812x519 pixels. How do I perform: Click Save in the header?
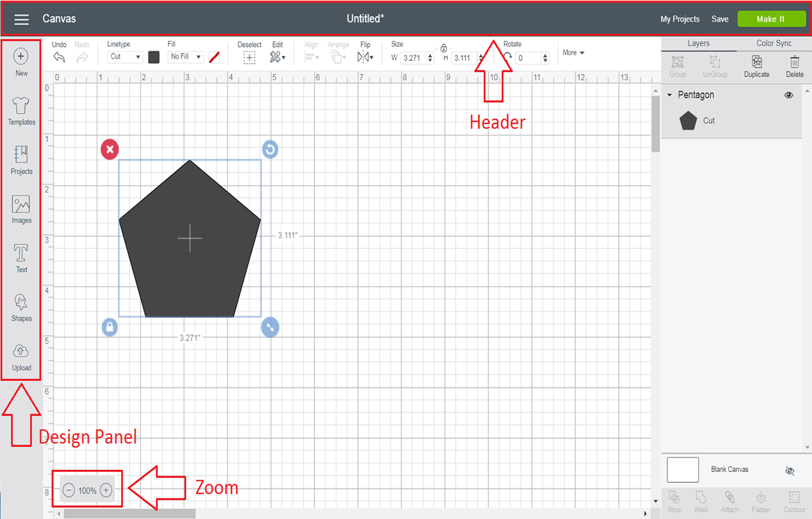[720, 19]
